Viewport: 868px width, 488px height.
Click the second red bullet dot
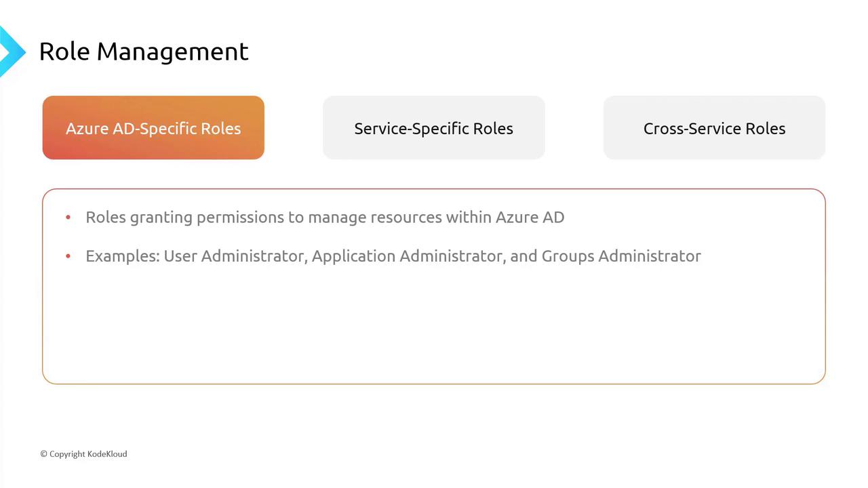click(x=68, y=256)
